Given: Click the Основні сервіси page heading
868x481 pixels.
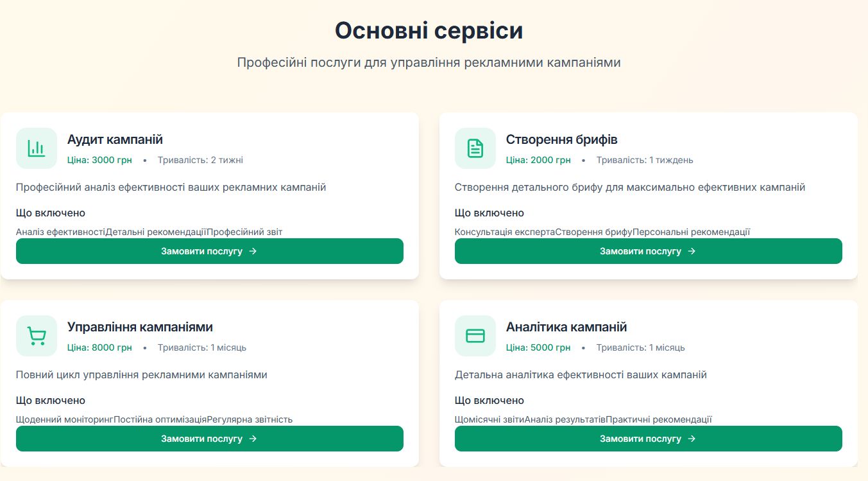Looking at the screenshot, I should 429,31.
